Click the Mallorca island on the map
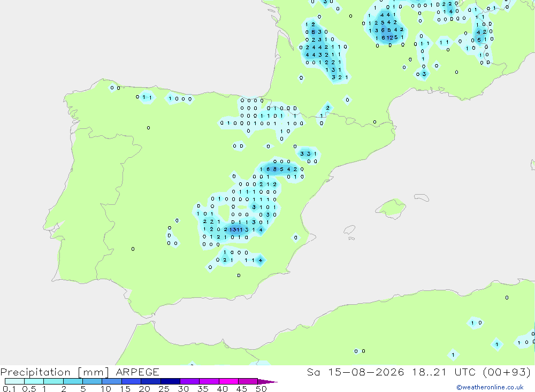Viewport: 535px width, 392px height. [391, 207]
